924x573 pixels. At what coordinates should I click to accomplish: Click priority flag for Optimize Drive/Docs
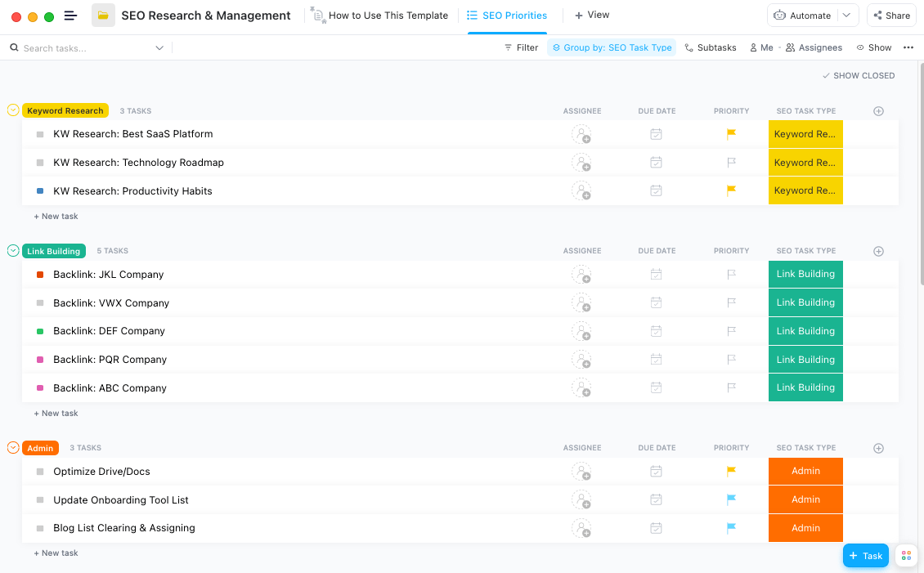(731, 472)
